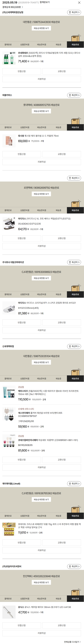The height and width of the screenshot is (644, 84).
Task: View 배송상세현황 for 로젠택배 shipment
Action: tap(42, 194)
